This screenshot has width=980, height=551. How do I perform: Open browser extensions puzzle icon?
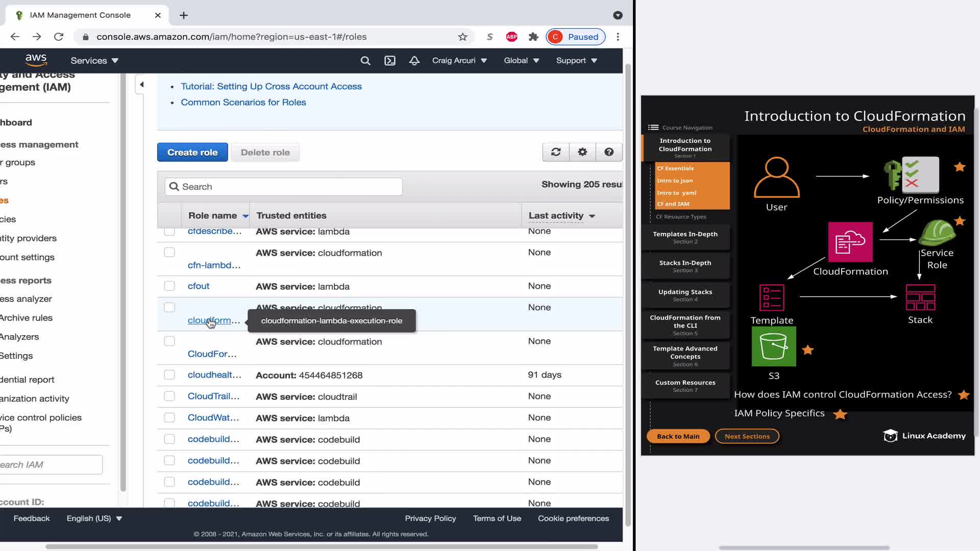[533, 37]
